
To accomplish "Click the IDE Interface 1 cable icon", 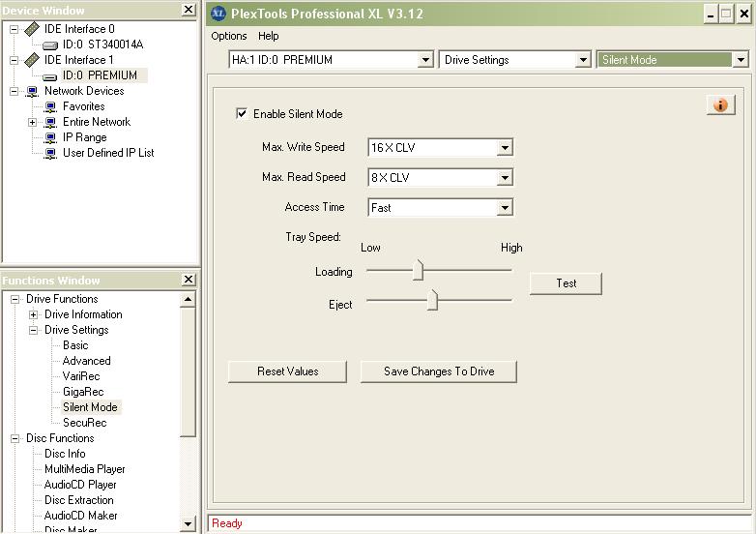I will (32, 60).
